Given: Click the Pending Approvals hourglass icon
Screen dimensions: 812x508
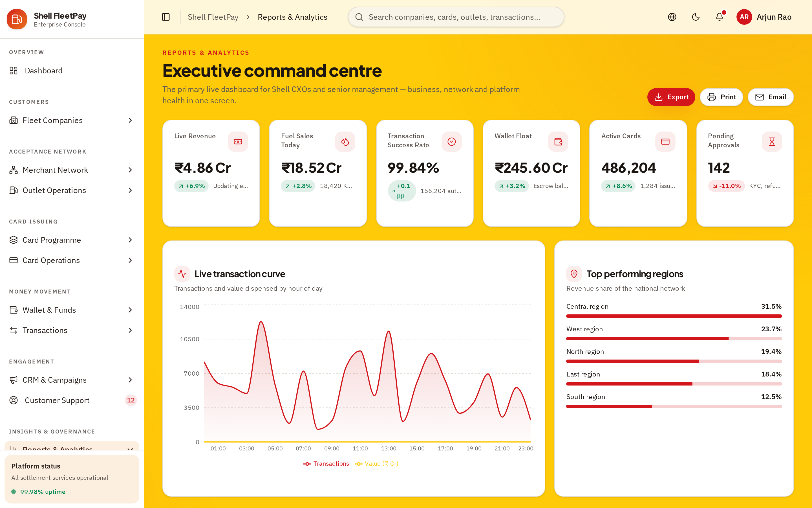Looking at the screenshot, I should point(772,142).
